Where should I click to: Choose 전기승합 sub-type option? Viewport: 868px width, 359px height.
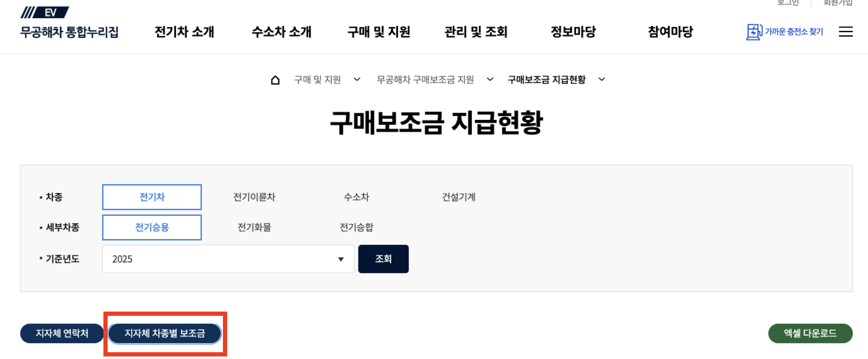(356, 227)
